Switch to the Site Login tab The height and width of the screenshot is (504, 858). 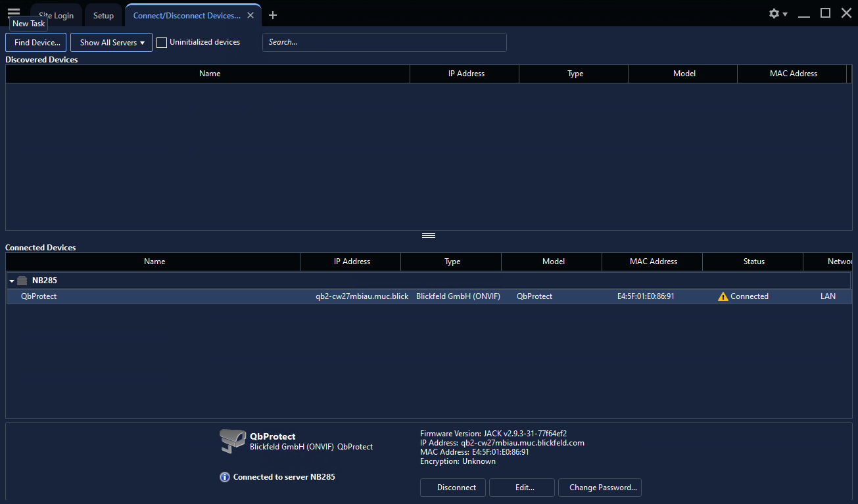pos(57,16)
